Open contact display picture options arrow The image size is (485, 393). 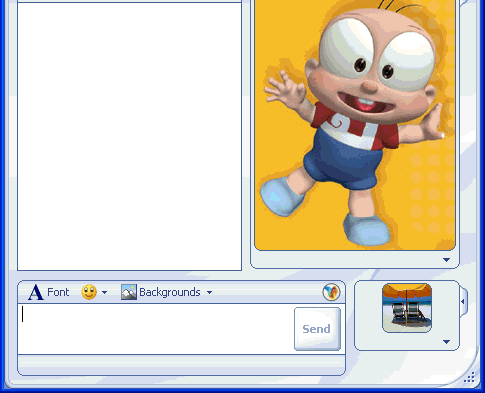(447, 260)
